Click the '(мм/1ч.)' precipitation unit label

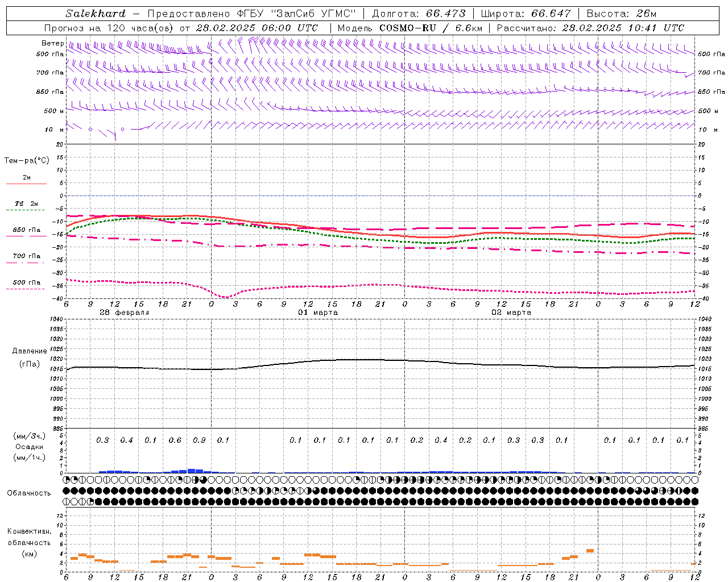point(30,458)
